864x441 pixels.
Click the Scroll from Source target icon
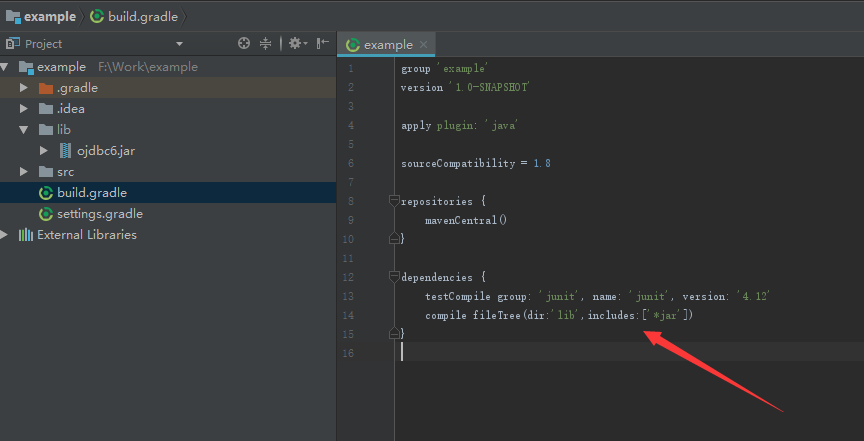tap(244, 43)
